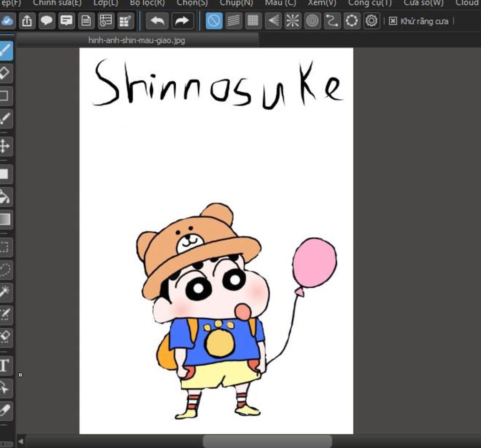Viewport: 481px width, 448px height.
Task: Click the export/share upload icon
Action: (x=27, y=21)
